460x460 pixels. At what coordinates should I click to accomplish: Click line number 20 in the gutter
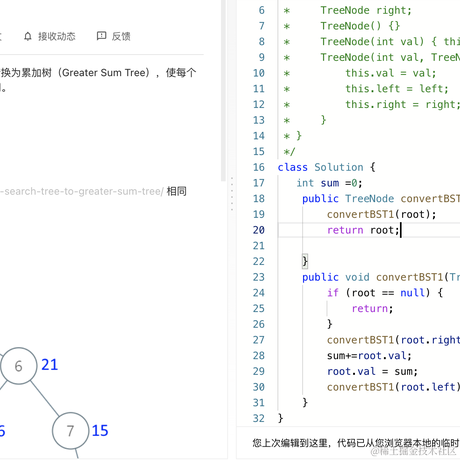(x=259, y=230)
